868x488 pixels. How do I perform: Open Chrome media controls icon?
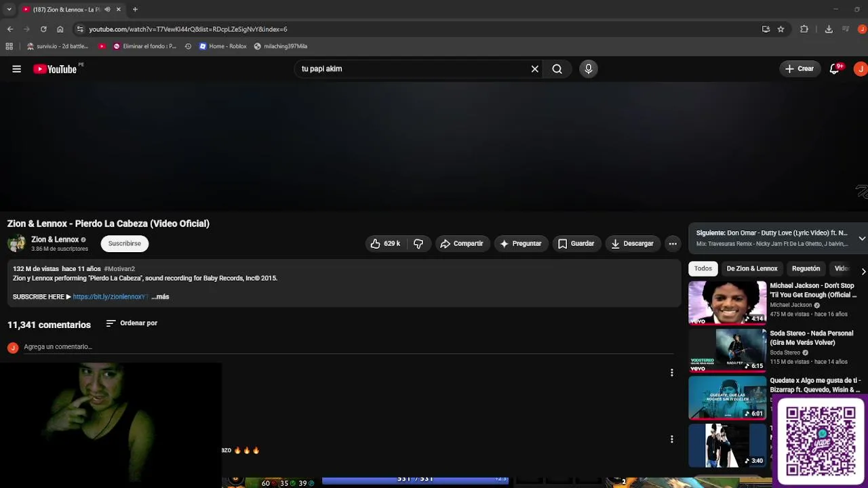[x=846, y=29]
